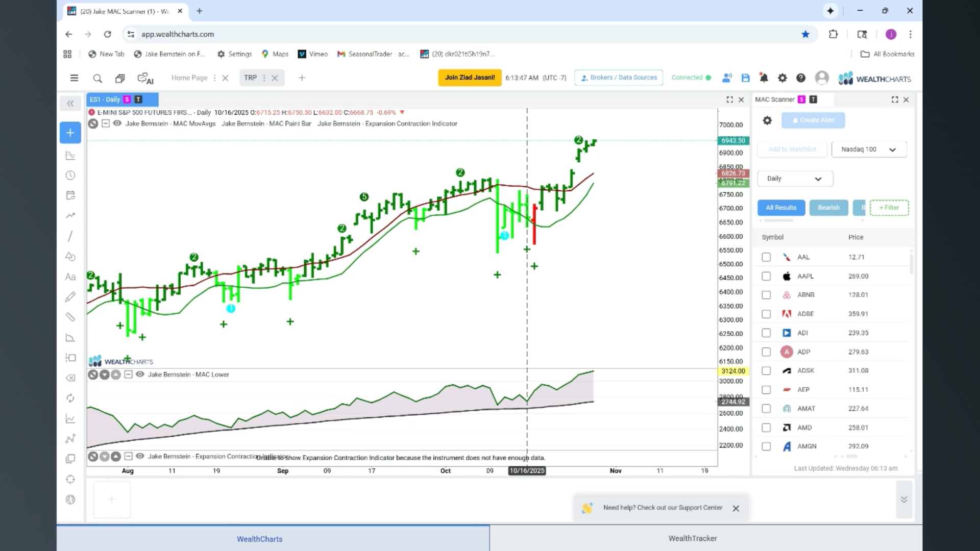This screenshot has width=980, height=551.
Task: Check the AAPL row checkbox
Action: click(x=766, y=276)
